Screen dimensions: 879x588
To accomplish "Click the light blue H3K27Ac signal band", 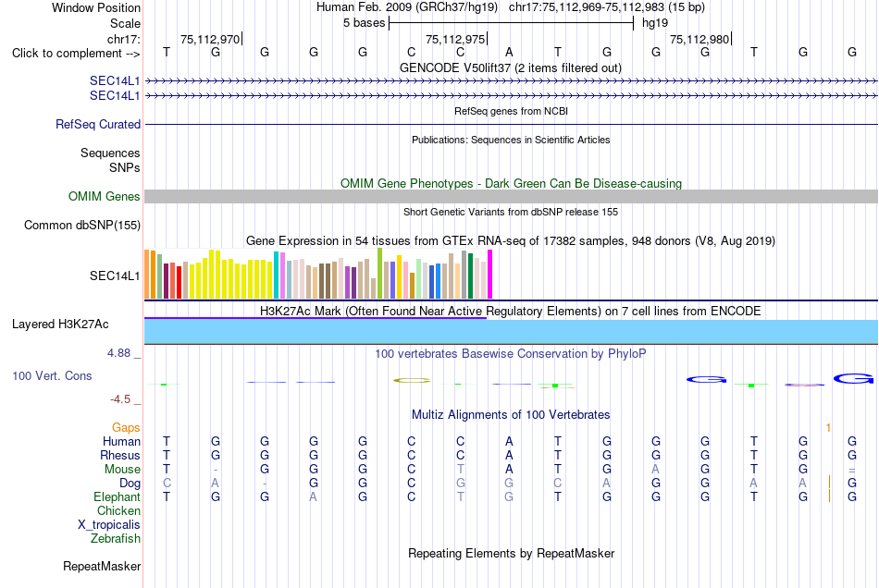I will pos(511,332).
